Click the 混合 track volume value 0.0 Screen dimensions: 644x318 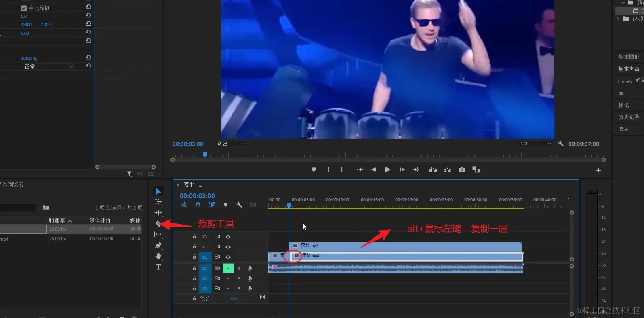click(x=234, y=299)
